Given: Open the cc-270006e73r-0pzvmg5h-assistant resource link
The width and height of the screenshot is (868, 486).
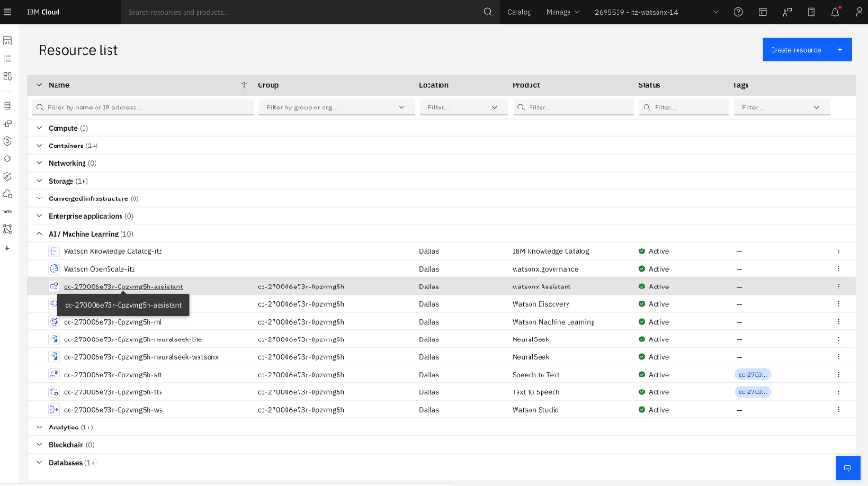Looking at the screenshot, I should pos(122,287).
